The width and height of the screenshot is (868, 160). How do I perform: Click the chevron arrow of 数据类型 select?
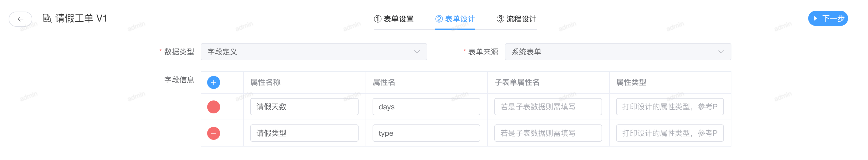point(417,52)
